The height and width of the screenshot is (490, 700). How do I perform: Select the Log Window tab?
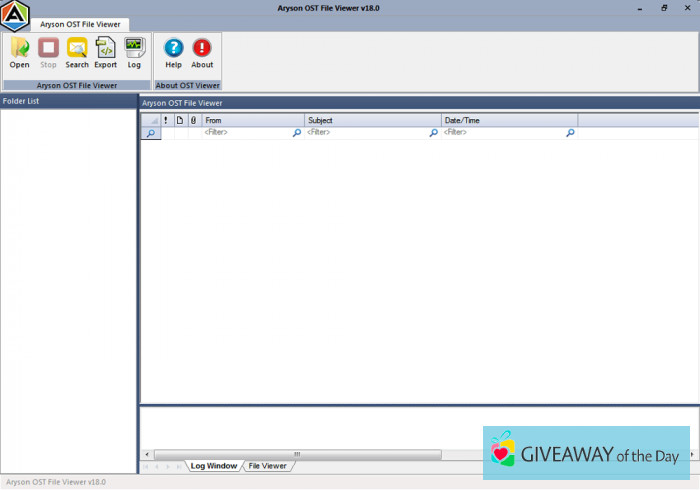214,466
